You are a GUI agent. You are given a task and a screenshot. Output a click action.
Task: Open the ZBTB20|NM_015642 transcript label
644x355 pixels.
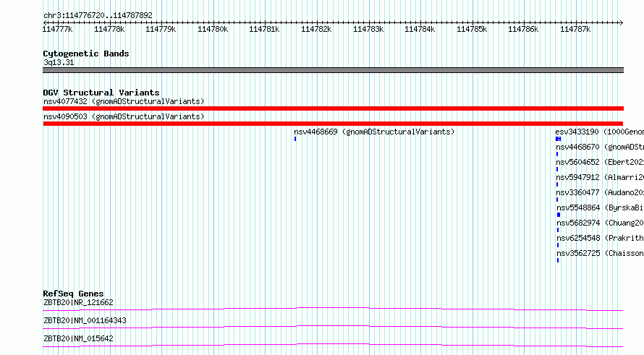point(78,338)
